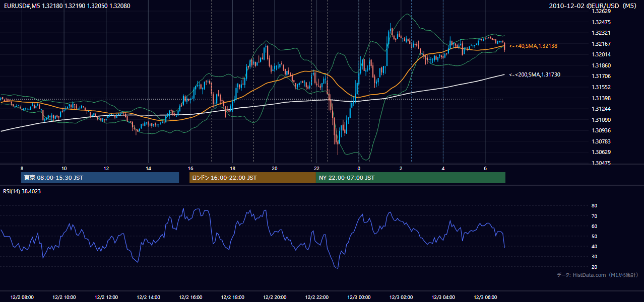Click the RSI(14) 38.4023 indicator label

click(22, 191)
